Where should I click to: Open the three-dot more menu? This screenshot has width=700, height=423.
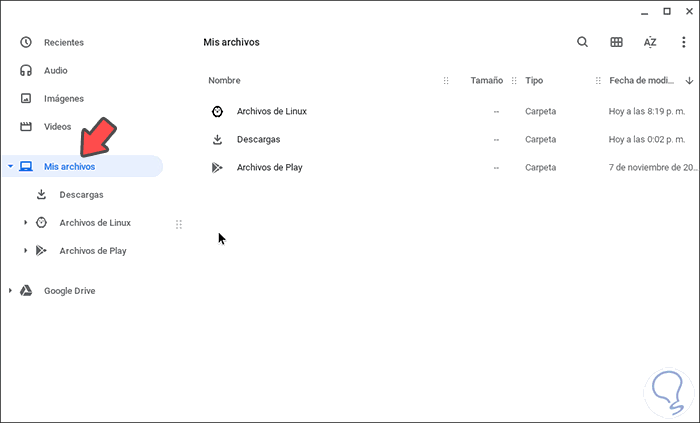[683, 42]
